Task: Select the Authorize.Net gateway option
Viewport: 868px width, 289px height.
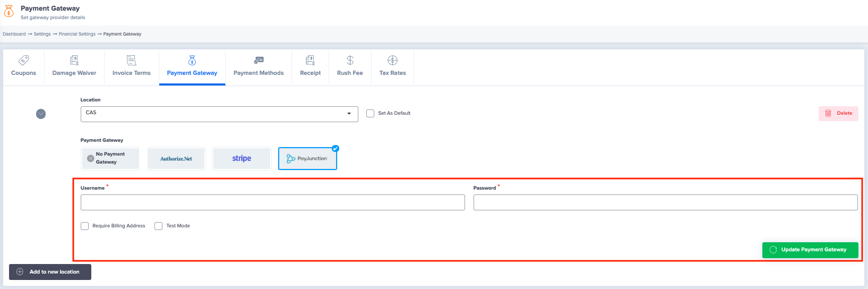Action: pos(176,158)
